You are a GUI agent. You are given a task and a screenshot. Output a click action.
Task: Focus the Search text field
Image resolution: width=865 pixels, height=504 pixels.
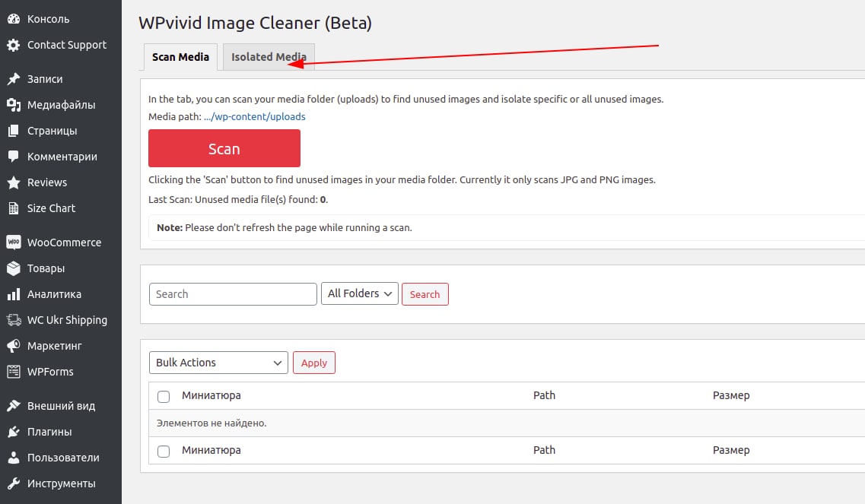pyautogui.click(x=233, y=294)
